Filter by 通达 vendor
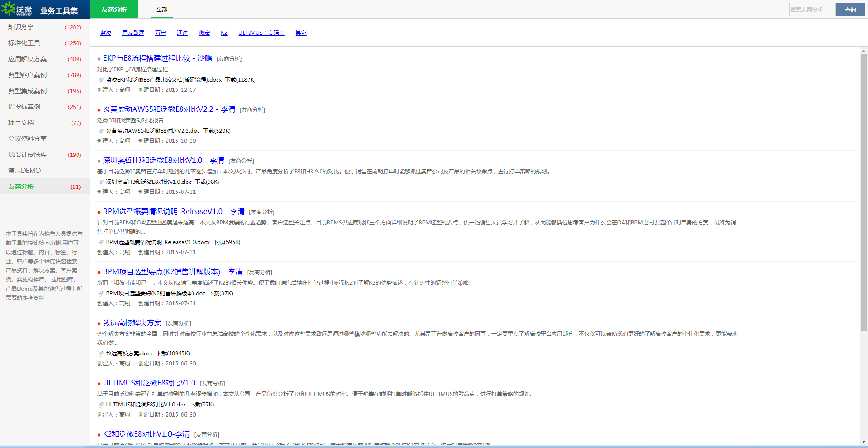 pos(182,33)
